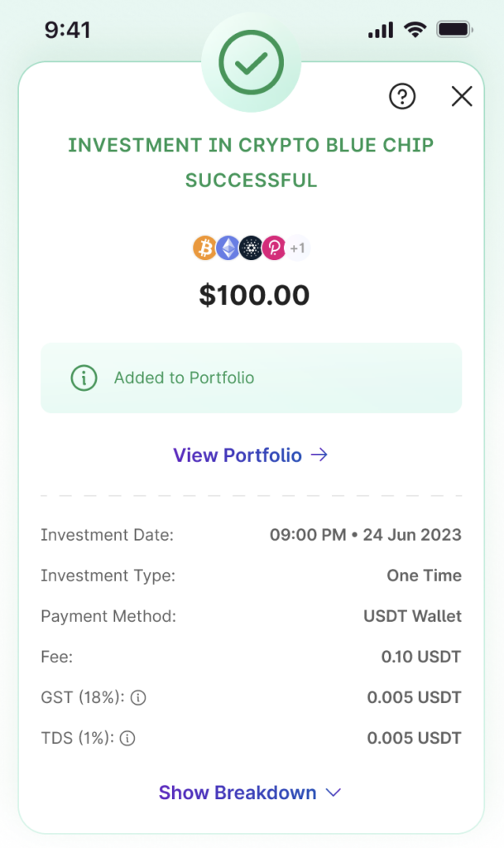Tap the Wi-Fi status icon
Viewport: 504px width, 848px height.
(x=414, y=31)
